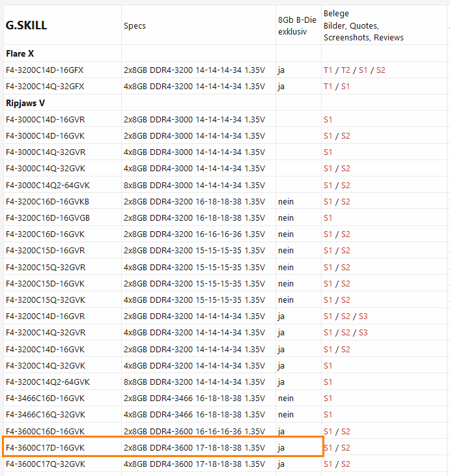
Task: Click 'ja' in the F4-3200C14D-16GFX row
Action: click(281, 70)
